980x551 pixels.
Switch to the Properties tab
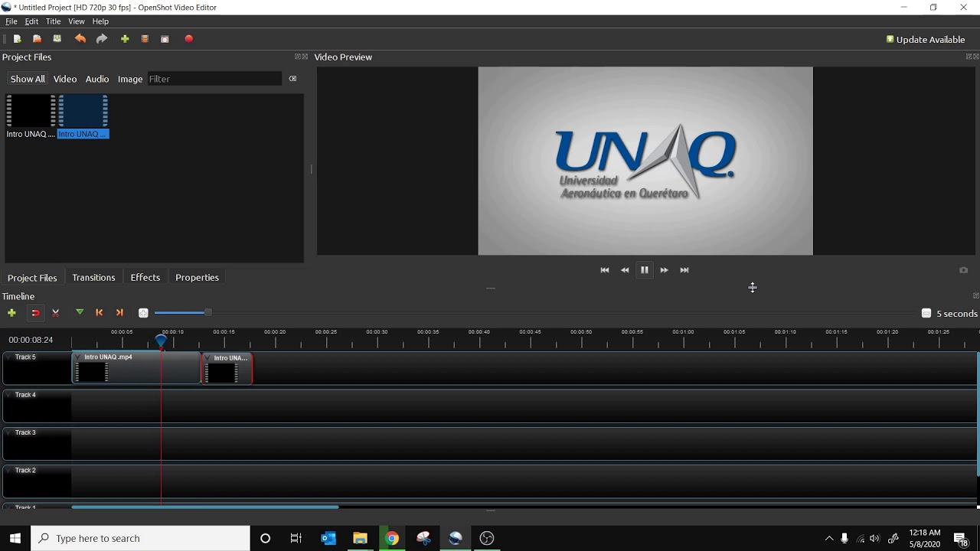(198, 278)
